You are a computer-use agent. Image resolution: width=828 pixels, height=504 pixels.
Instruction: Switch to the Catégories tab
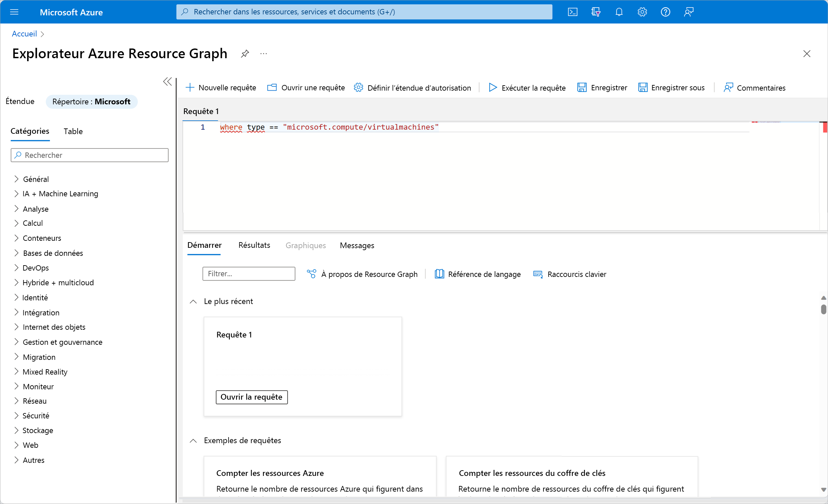pos(30,131)
